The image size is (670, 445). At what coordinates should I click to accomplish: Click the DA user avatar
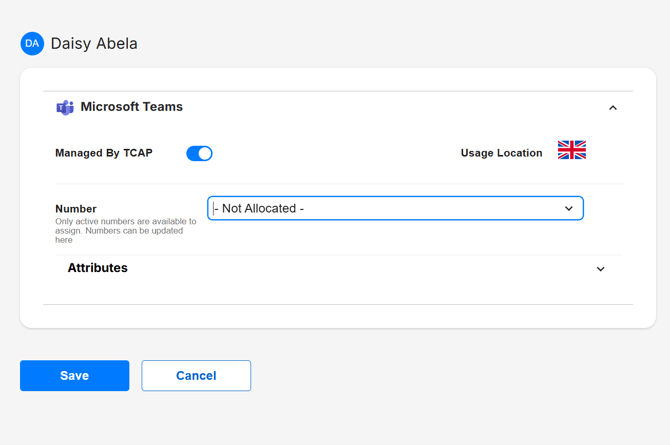tap(32, 44)
